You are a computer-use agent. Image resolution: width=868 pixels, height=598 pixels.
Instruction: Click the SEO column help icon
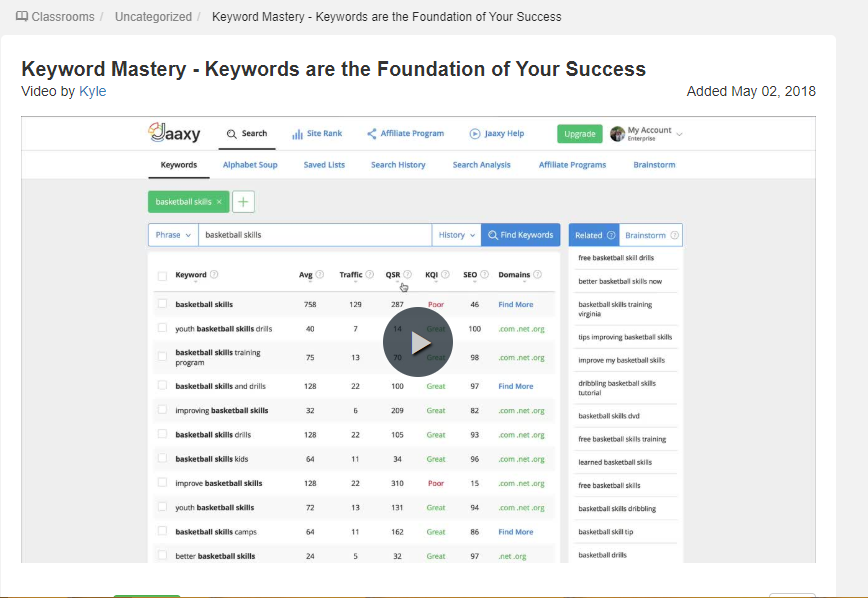(484, 274)
